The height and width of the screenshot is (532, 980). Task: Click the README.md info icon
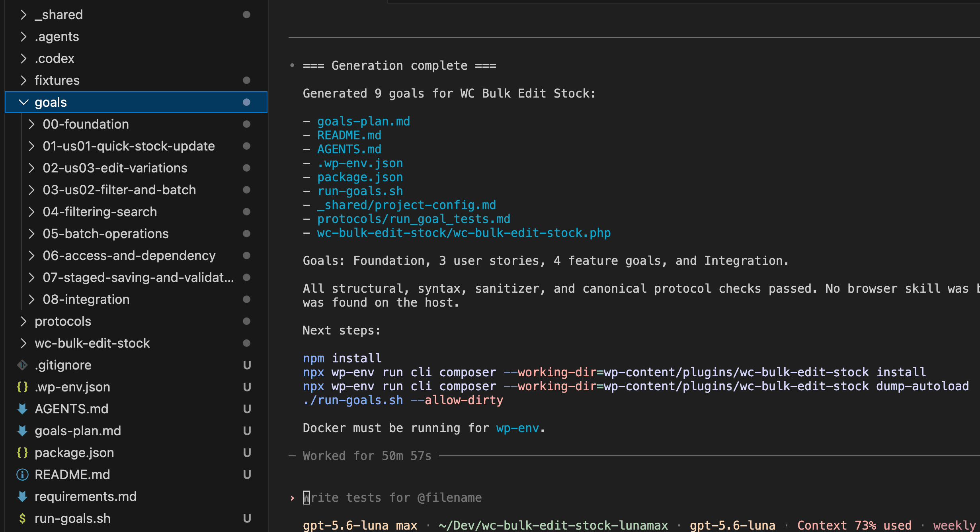(22, 474)
